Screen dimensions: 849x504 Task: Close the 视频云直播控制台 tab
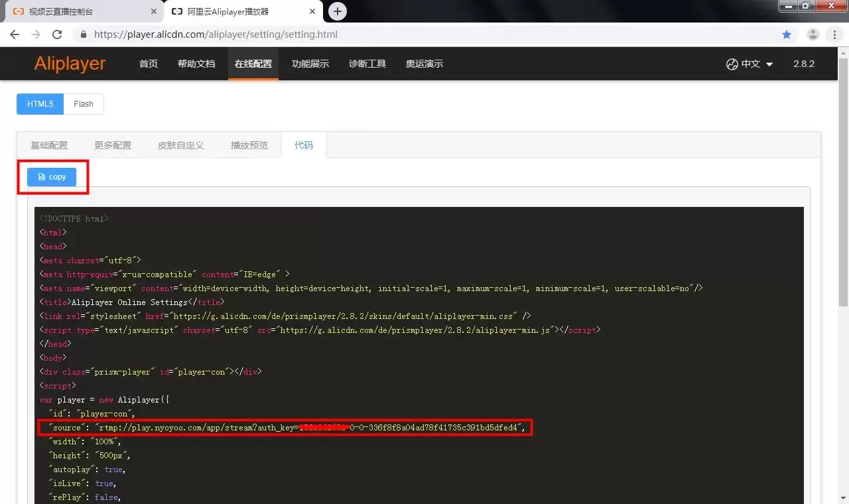click(154, 12)
